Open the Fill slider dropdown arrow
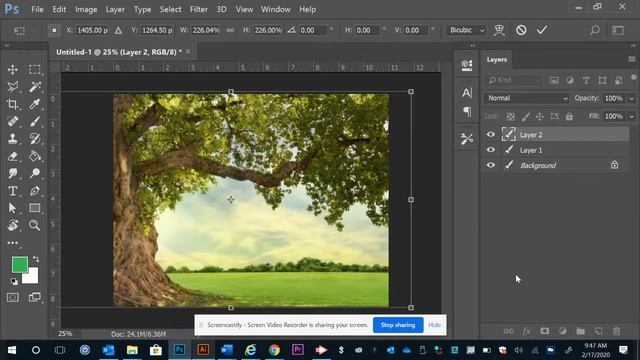640x360 pixels. (x=631, y=116)
